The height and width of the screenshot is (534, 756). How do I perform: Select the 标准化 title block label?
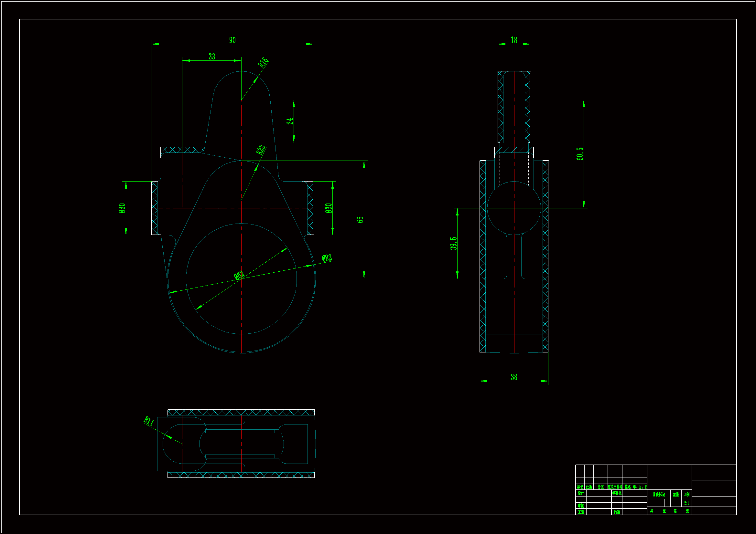[x=617, y=493]
